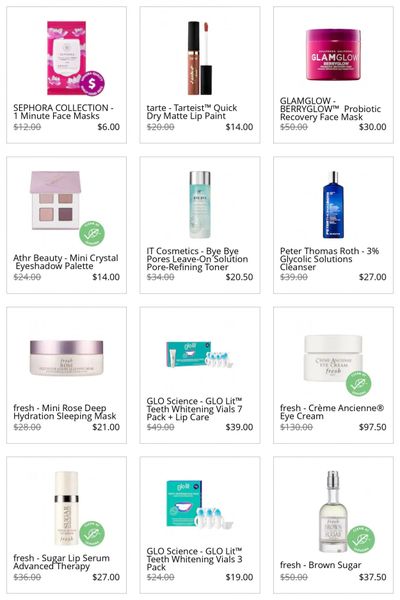400x600 pixels.
Task: Open fresh Crème Ancienne Eye Cream title
Action: pyautogui.click(x=332, y=412)
